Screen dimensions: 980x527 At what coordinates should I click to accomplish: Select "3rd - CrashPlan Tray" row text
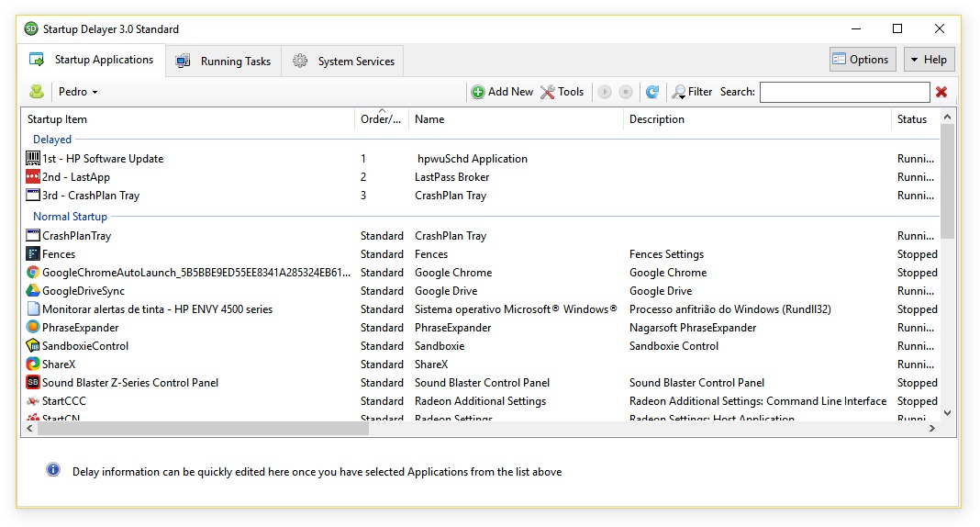tap(91, 196)
